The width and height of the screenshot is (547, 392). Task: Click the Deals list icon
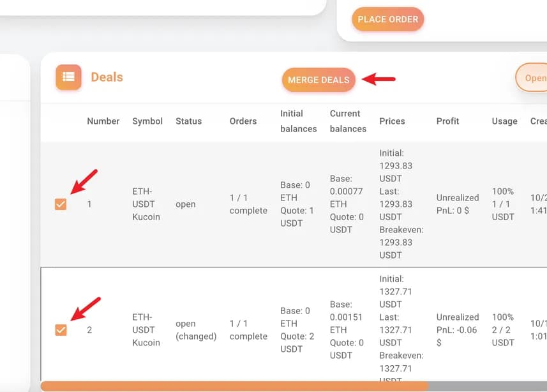pos(68,77)
